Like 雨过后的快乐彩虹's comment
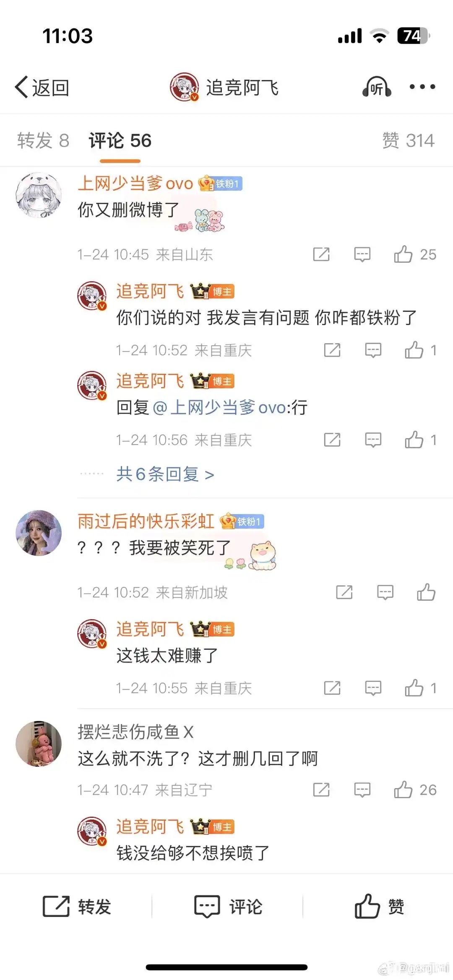 coord(426,592)
